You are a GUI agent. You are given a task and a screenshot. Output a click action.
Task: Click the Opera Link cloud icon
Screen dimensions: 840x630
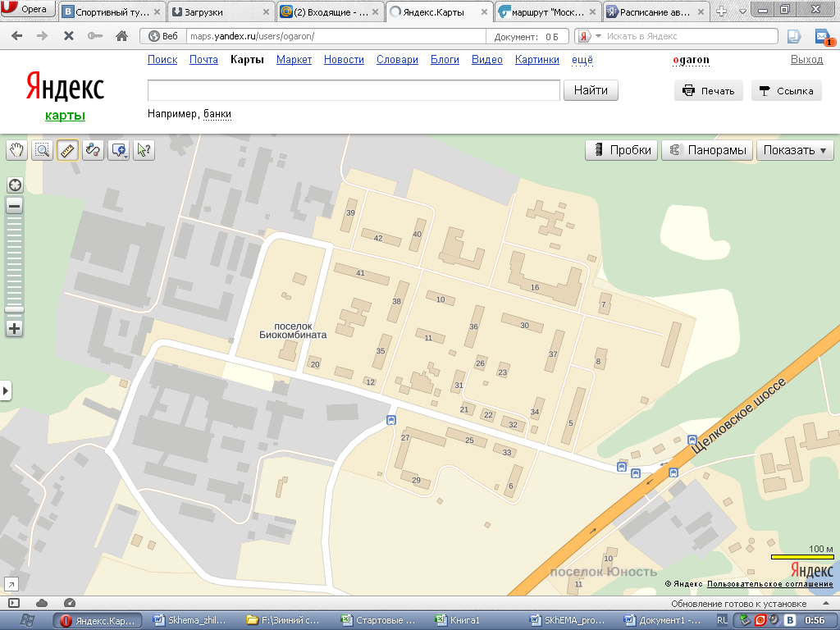(x=41, y=603)
